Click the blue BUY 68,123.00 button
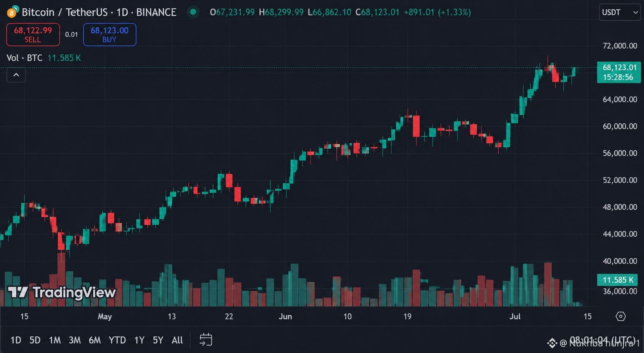Image resolution: width=644 pixels, height=353 pixels. coord(110,35)
